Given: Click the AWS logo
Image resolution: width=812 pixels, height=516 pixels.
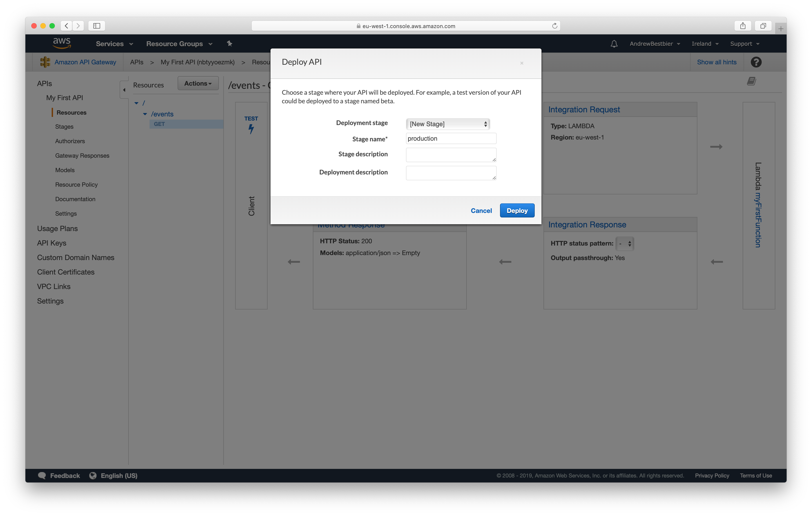Looking at the screenshot, I should pos(62,43).
